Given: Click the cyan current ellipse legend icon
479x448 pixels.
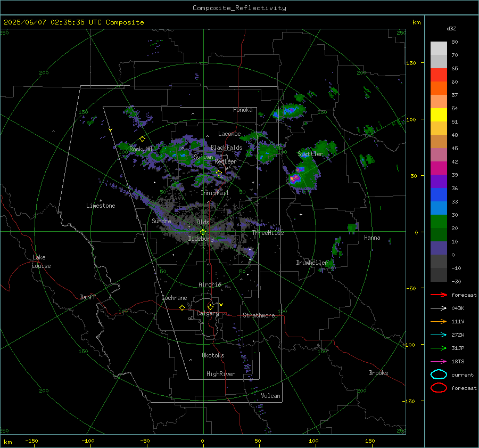Looking at the screenshot, I should (439, 374).
